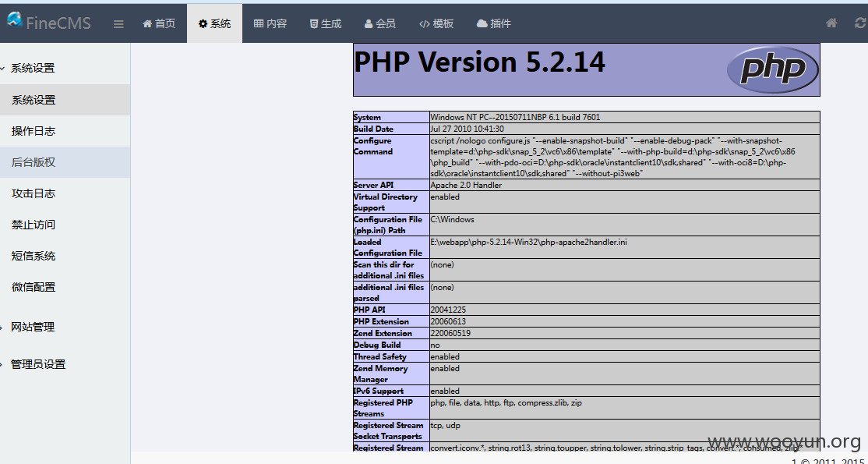The width and height of the screenshot is (868, 464).
Task: Open 操作日志 in the sidebar
Action: 65,131
